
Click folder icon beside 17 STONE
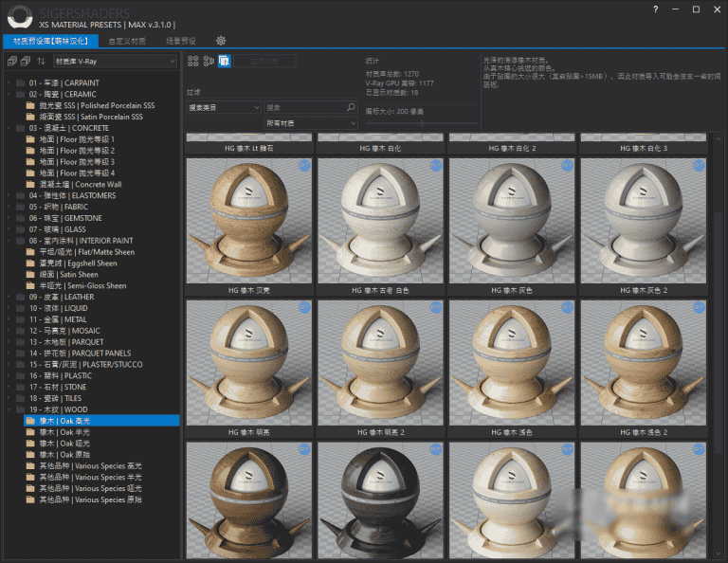point(21,387)
